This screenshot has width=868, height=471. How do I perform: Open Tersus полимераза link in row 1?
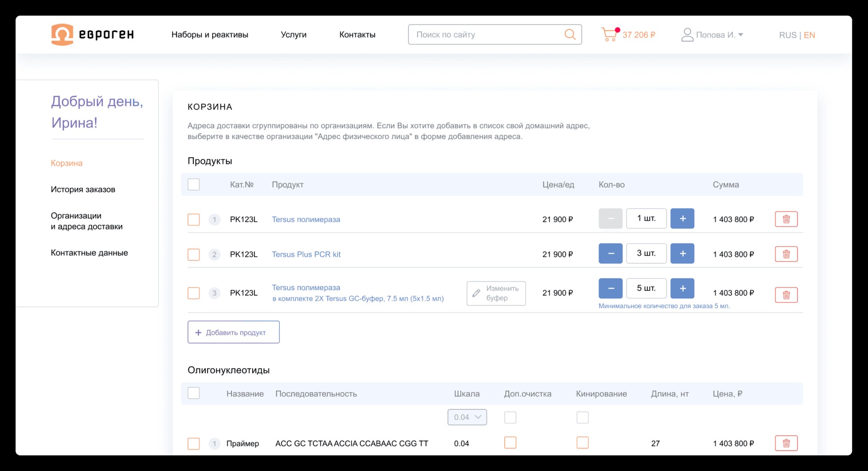(x=306, y=219)
